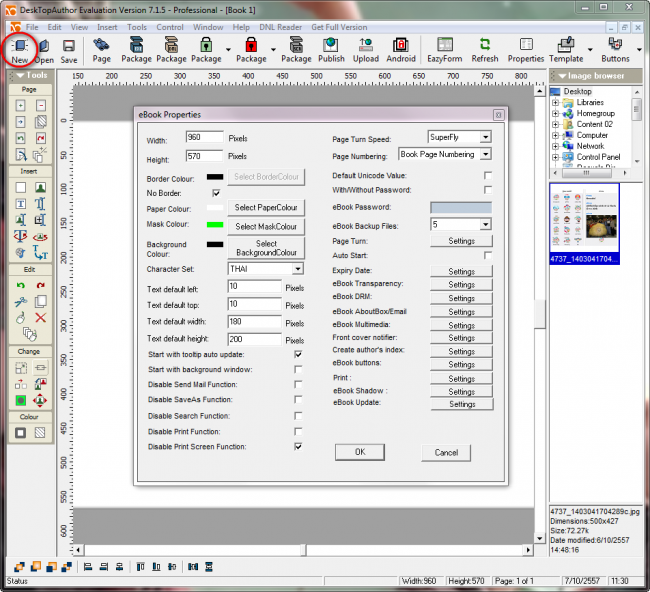
Task: Click the Refresh toolbar icon
Action: point(485,46)
